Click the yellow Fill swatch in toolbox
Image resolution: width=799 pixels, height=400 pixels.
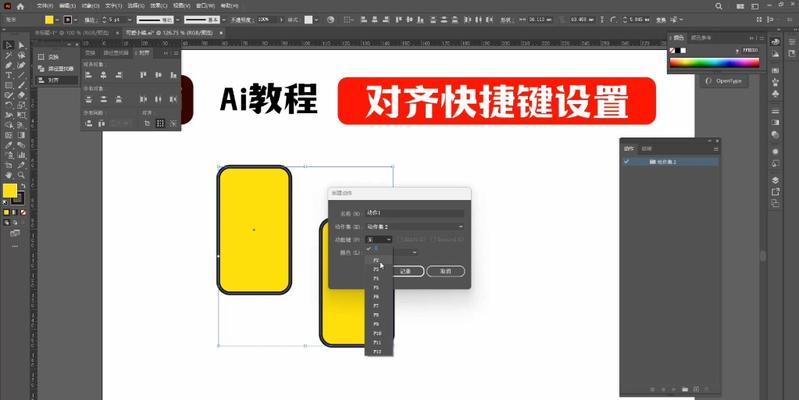pyautogui.click(x=10, y=191)
